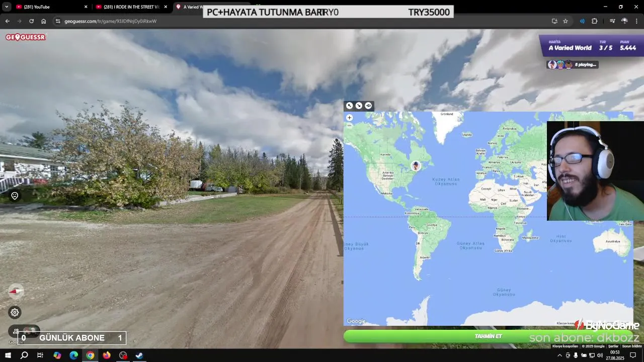
Task: Open the Extensions puzzle menu
Action: [595, 21]
